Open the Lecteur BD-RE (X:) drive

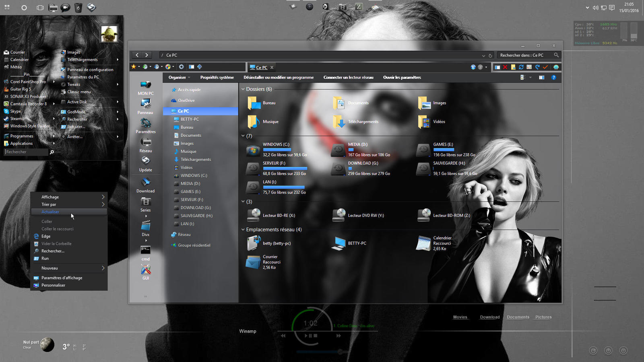(x=271, y=215)
